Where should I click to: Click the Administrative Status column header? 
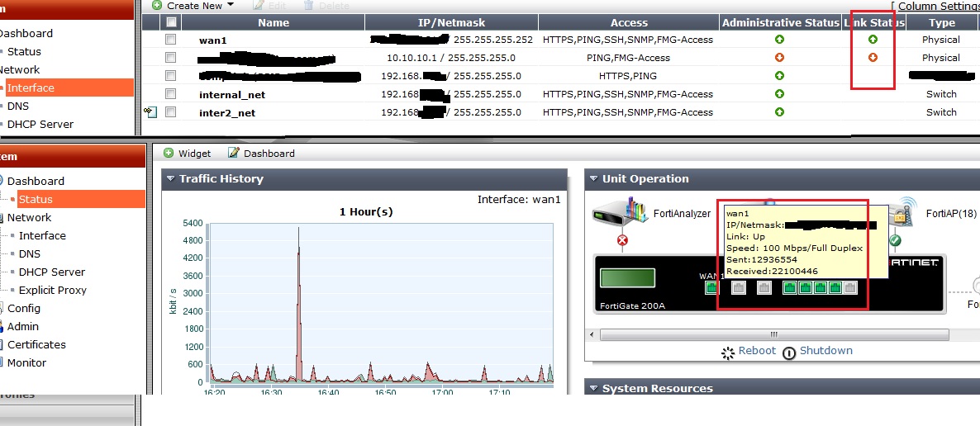point(780,22)
